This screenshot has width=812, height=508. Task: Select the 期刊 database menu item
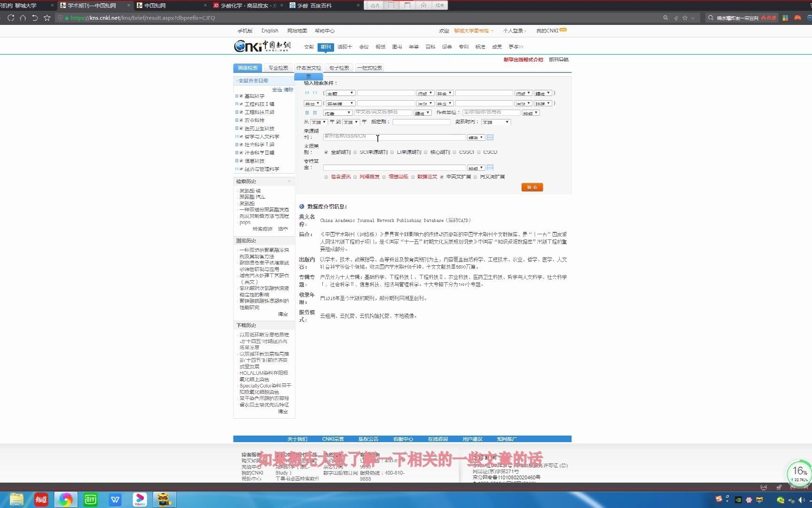tap(326, 47)
